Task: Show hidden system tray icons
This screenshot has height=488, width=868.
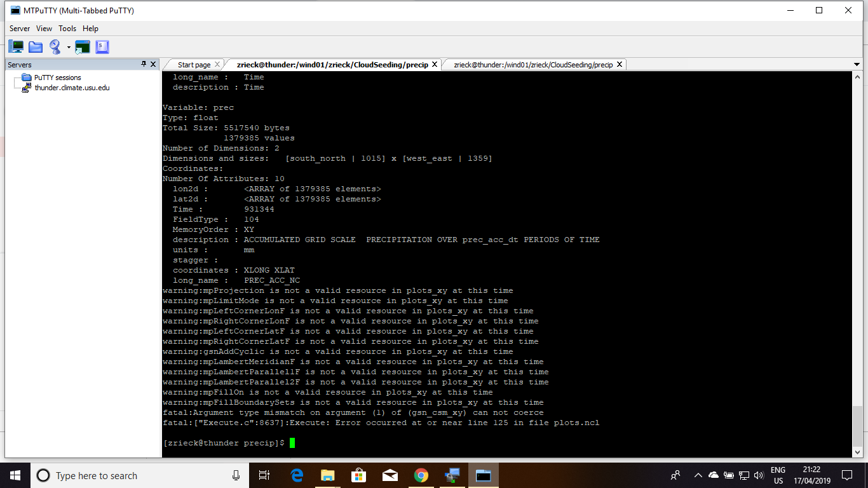Action: click(x=698, y=475)
